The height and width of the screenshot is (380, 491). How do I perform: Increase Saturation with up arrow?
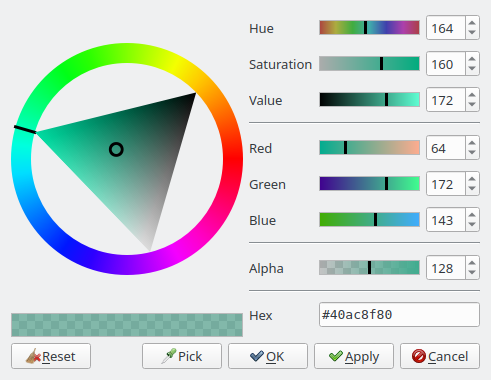[x=472, y=59]
